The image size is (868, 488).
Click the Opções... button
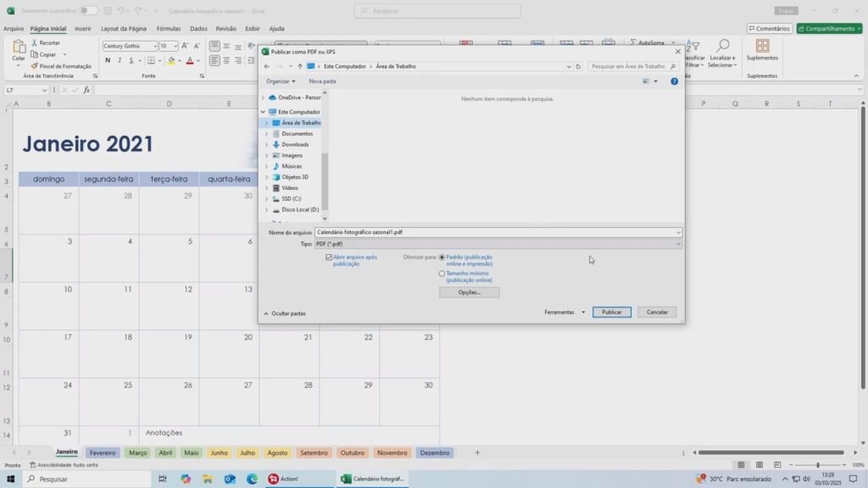pos(469,292)
